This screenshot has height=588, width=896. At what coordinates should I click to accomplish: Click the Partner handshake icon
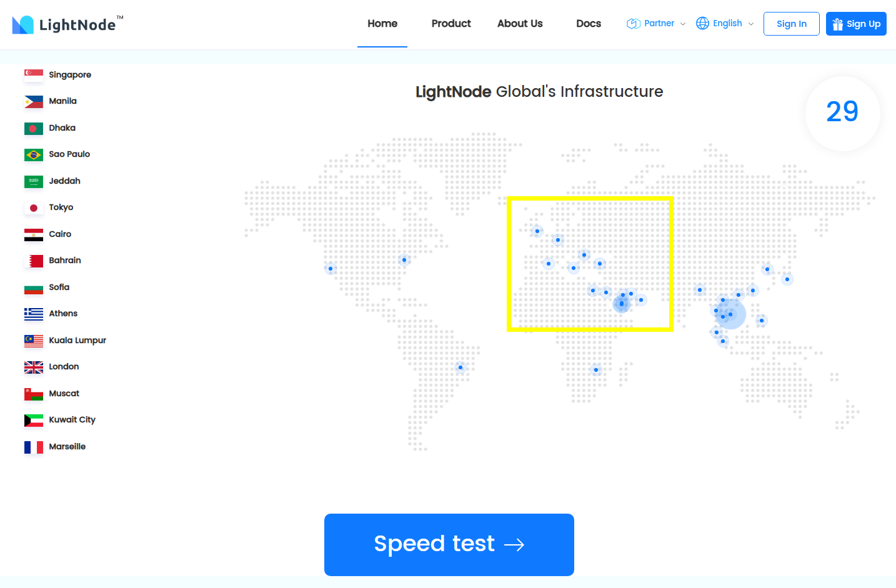pos(632,23)
